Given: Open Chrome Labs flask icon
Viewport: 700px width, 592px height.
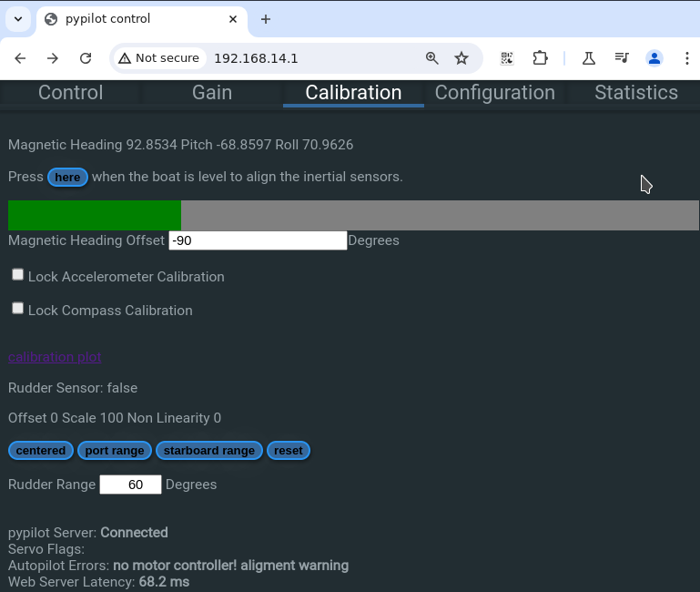Looking at the screenshot, I should (x=589, y=58).
